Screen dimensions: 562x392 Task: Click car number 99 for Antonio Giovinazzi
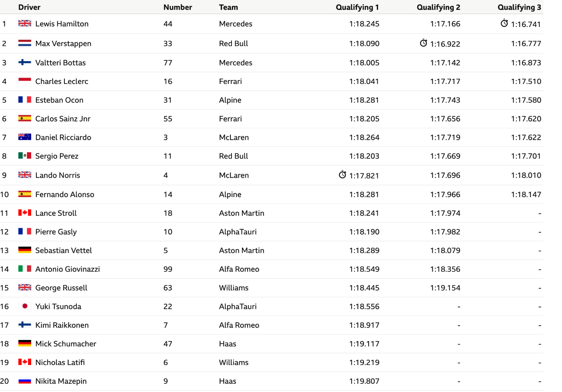168,269
